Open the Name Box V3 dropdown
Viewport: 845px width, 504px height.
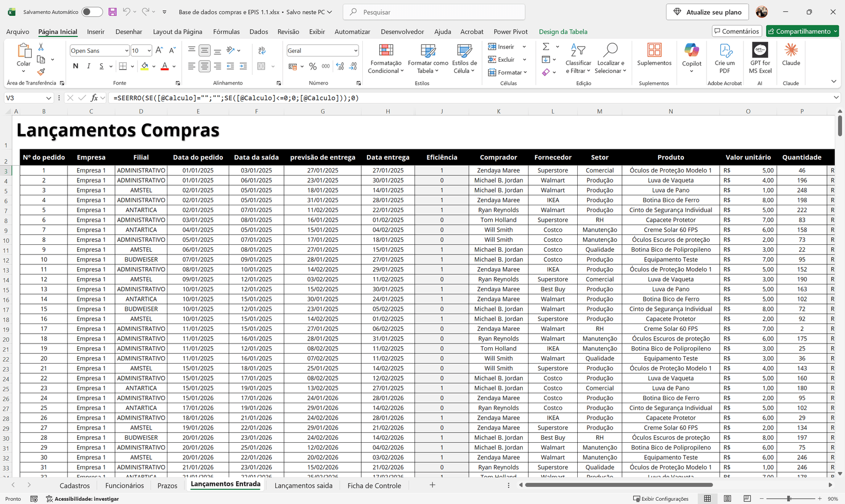coord(49,98)
